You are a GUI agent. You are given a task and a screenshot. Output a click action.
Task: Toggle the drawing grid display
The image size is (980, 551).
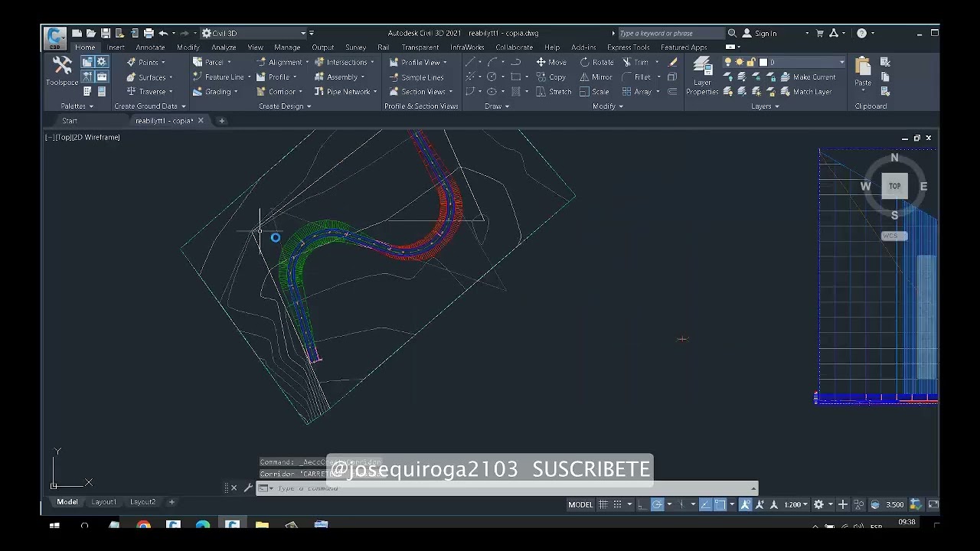[x=603, y=504]
